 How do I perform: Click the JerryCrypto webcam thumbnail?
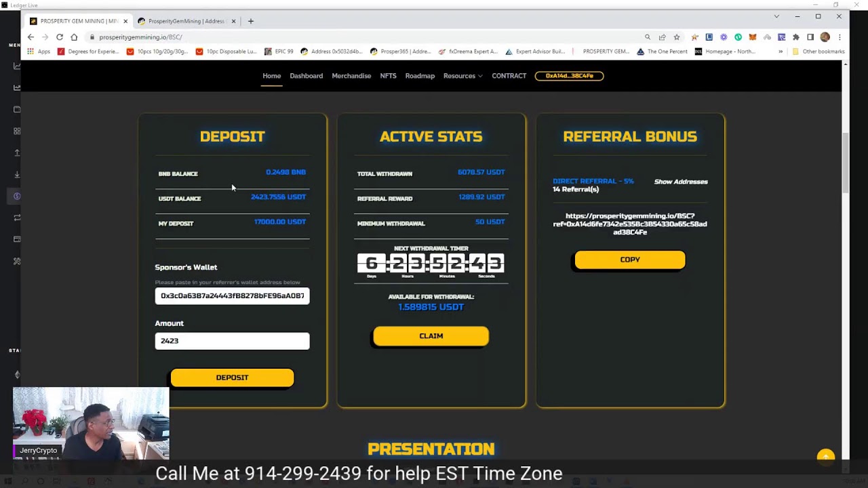91,424
